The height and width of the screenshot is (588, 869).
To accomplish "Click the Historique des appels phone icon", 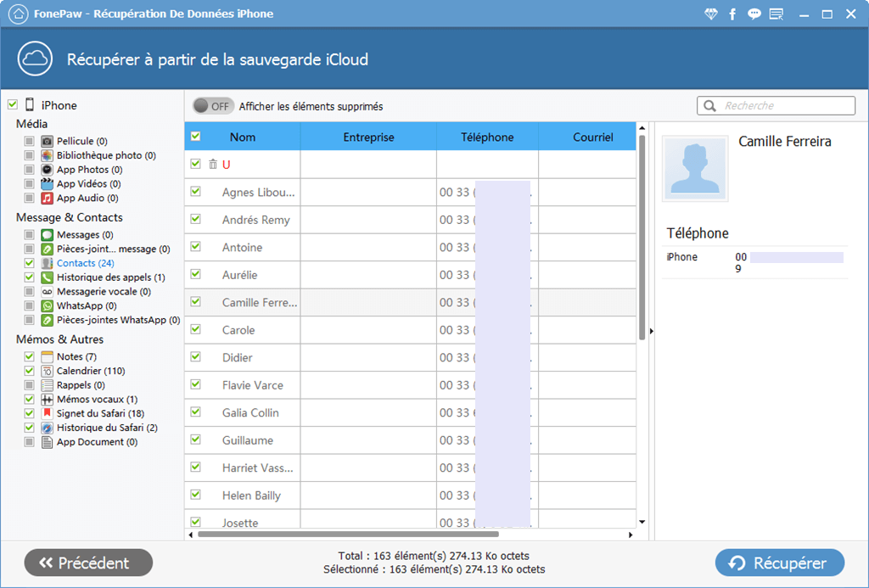I will point(48,277).
